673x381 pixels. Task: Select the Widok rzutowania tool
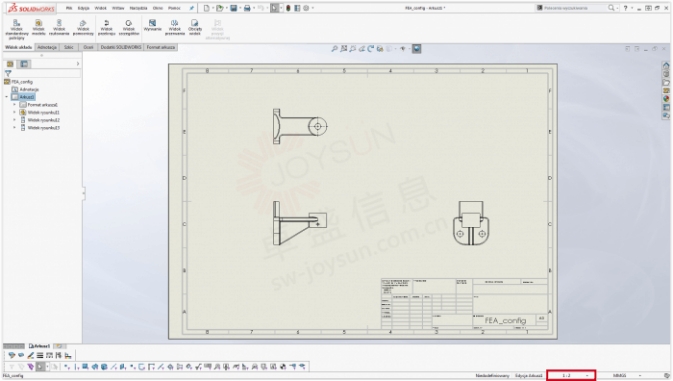point(59,27)
